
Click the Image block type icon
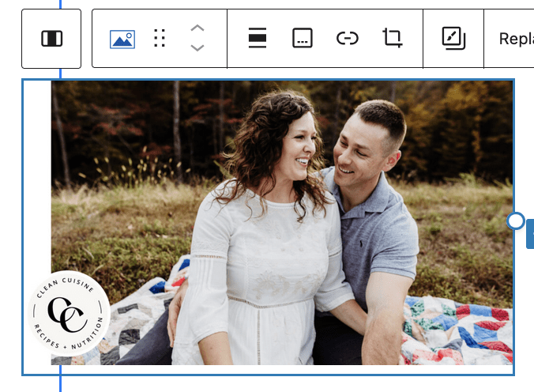click(x=122, y=39)
